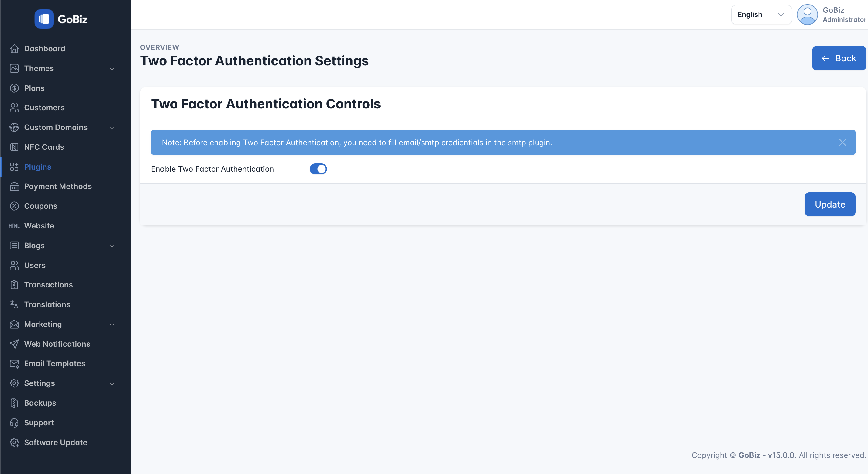Open the Translations menu item
868x474 pixels.
[x=47, y=304]
